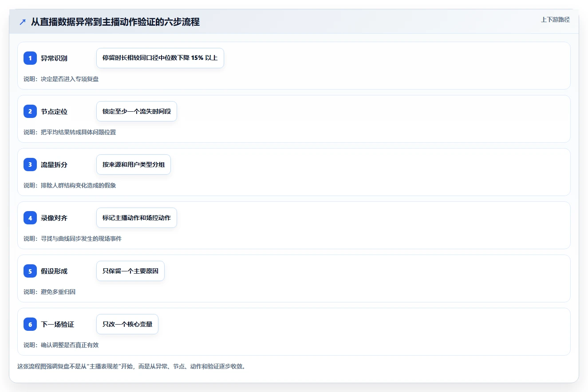588x392 pixels.
Task: Click the note 说明：排除人群结构变化造成的假象
Action: click(x=70, y=185)
